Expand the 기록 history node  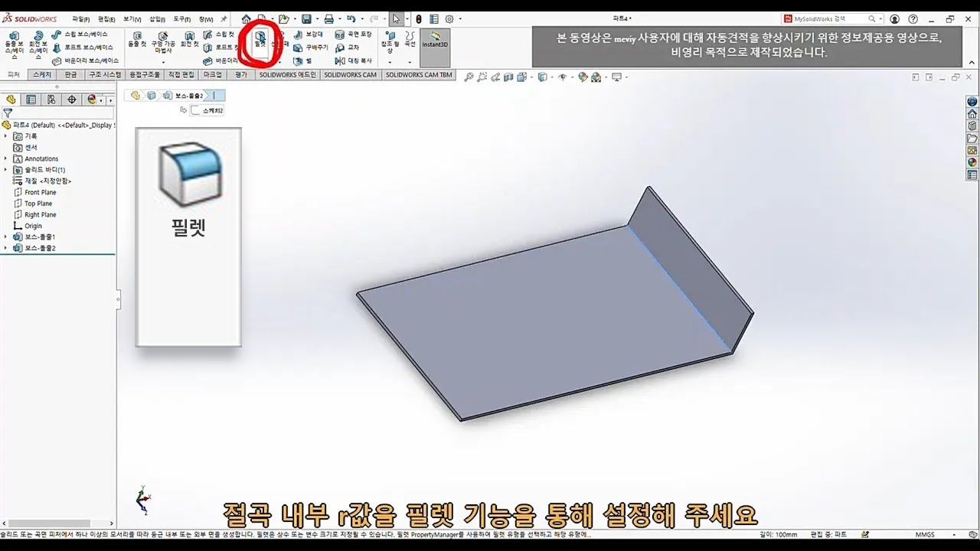coord(5,135)
